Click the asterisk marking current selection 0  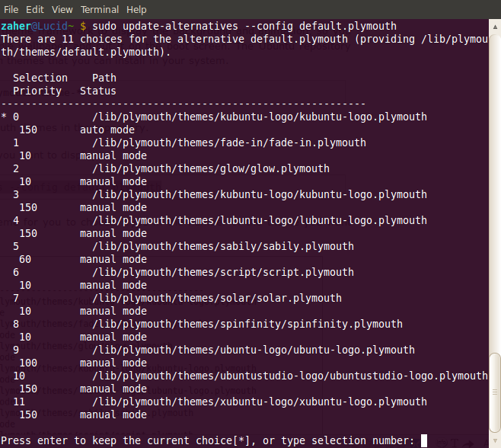4,116
